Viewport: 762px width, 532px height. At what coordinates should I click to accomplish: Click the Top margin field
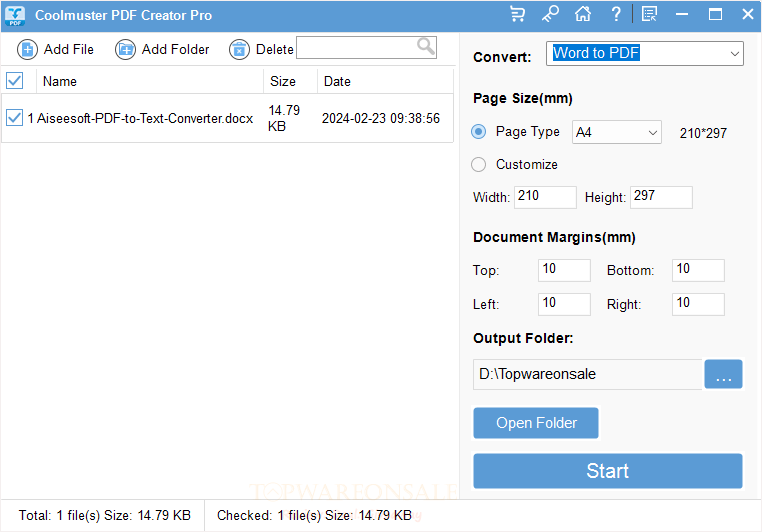pos(564,270)
